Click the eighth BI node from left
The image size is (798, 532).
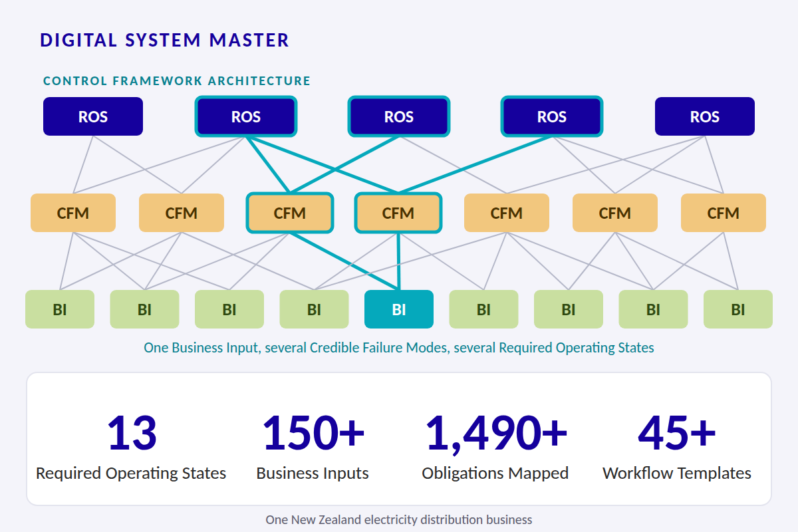click(x=653, y=309)
